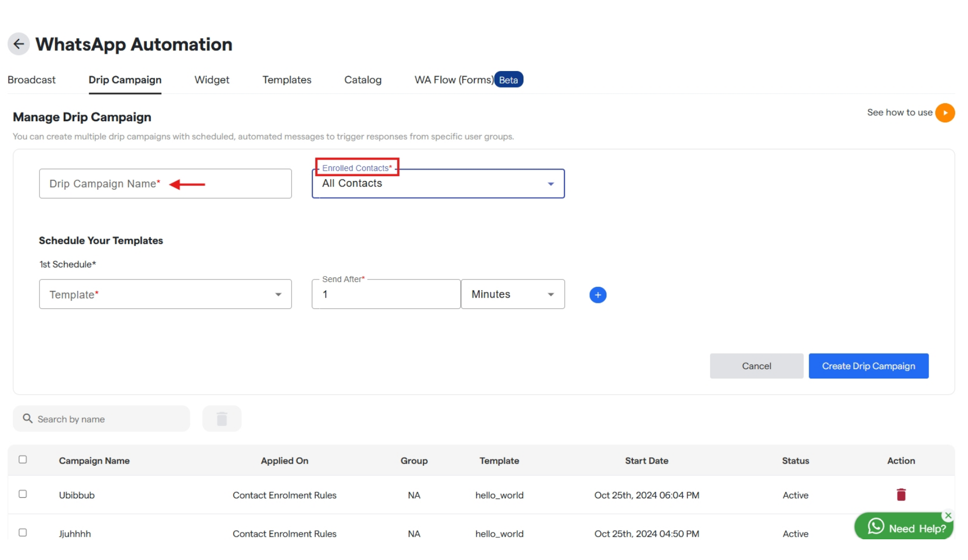Viewport: 968px width, 560px height.
Task: Open the Catalog tab
Action: [x=363, y=80]
